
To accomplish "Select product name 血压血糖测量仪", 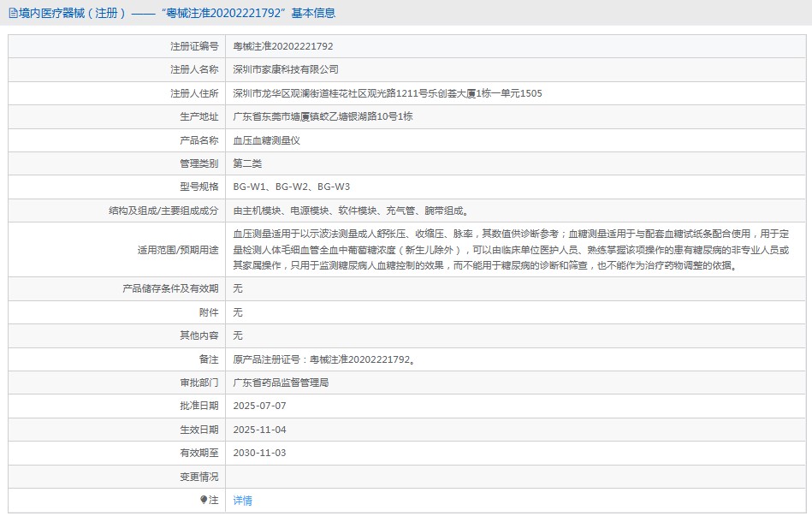I will coord(266,140).
